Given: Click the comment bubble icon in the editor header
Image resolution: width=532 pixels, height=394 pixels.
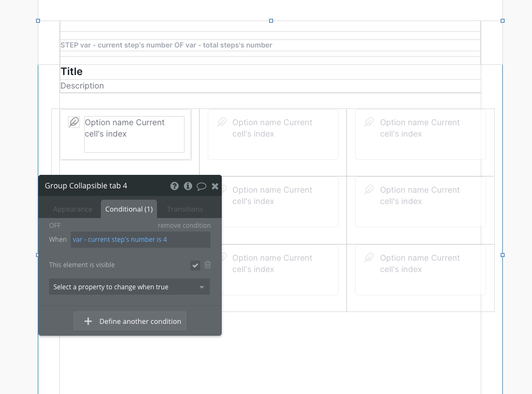Looking at the screenshot, I should [x=201, y=186].
